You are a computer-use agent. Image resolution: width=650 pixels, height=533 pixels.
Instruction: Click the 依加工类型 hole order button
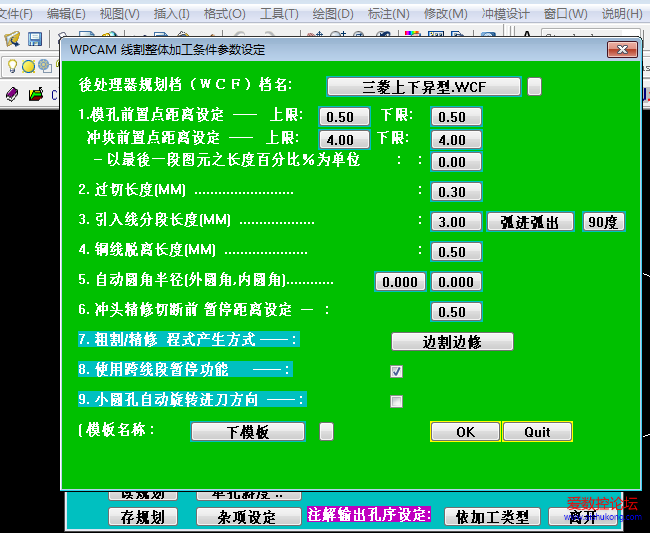pos(492,516)
